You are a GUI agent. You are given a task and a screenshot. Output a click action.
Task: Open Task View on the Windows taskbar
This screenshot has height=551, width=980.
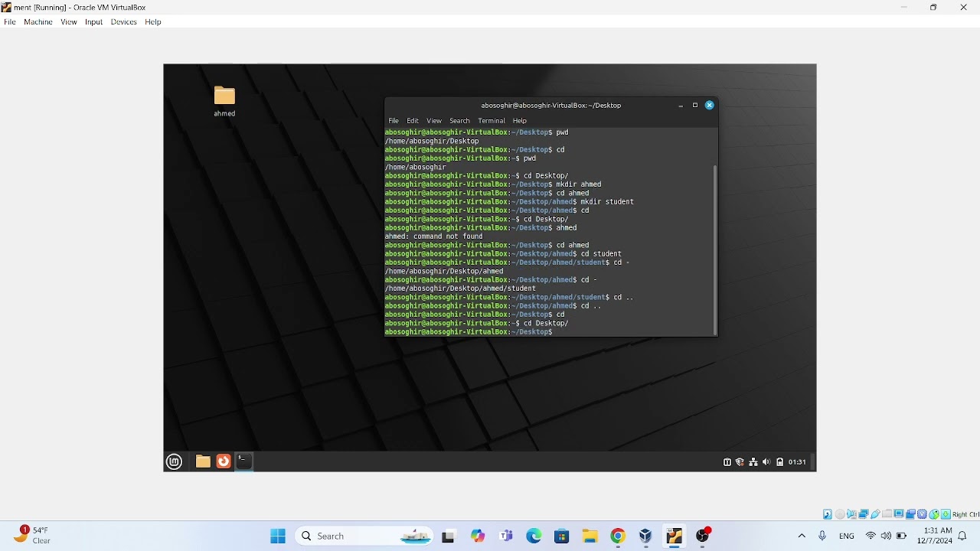(449, 536)
